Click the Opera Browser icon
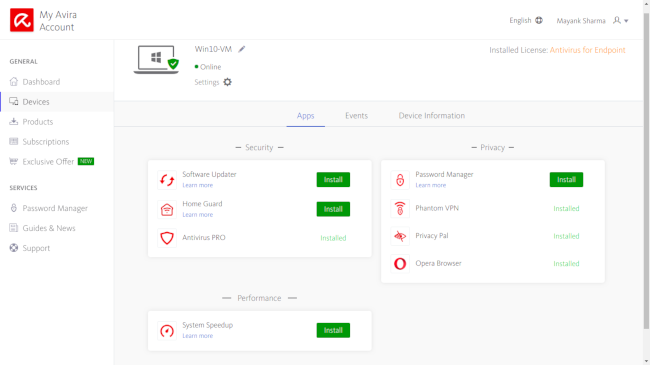 click(x=400, y=263)
